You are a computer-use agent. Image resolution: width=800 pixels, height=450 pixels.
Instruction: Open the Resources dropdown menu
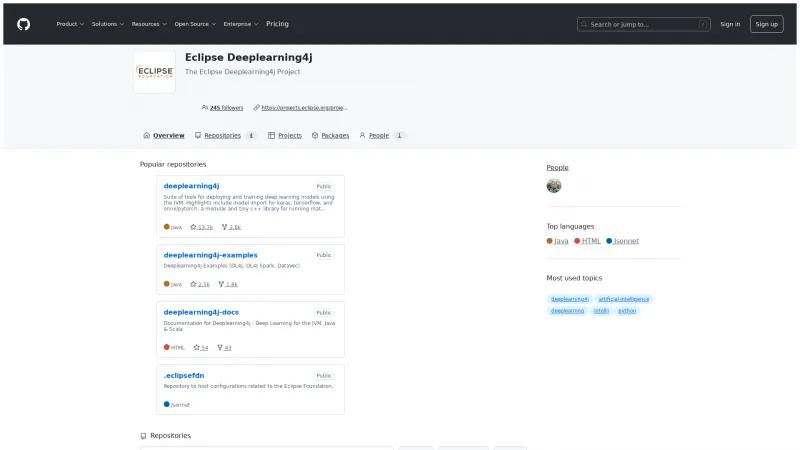pyautogui.click(x=149, y=24)
